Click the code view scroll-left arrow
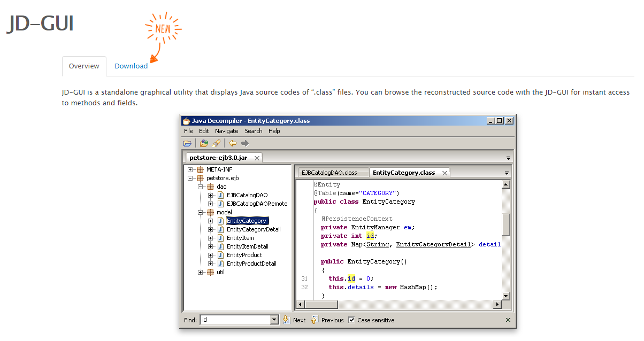 pos(301,304)
